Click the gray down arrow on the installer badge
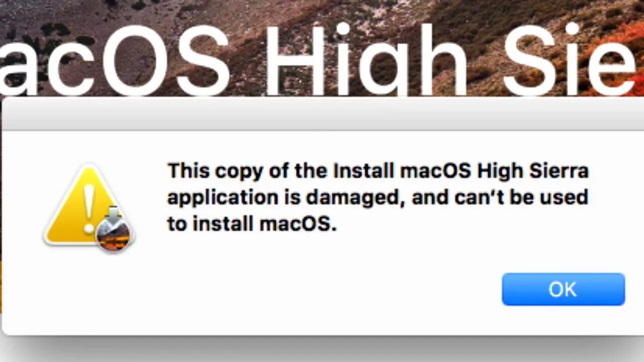Viewport: 644px width, 362px height. point(114,214)
